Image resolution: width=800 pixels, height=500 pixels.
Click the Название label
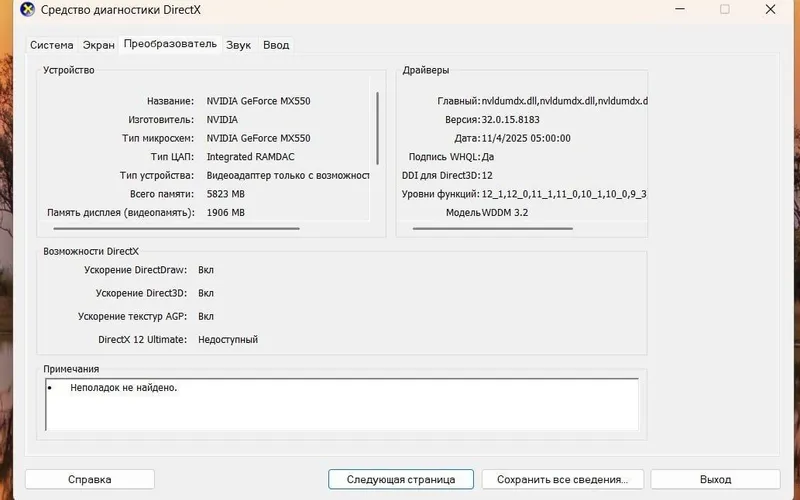(x=170, y=101)
